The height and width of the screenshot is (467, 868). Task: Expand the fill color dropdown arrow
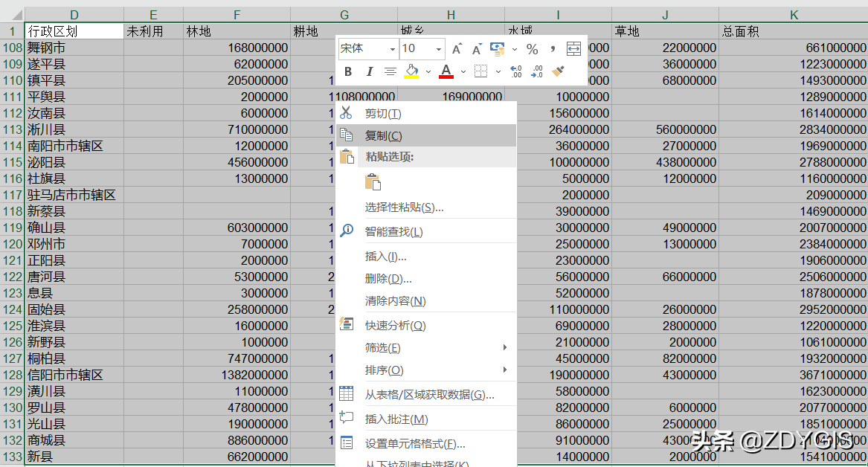[428, 71]
